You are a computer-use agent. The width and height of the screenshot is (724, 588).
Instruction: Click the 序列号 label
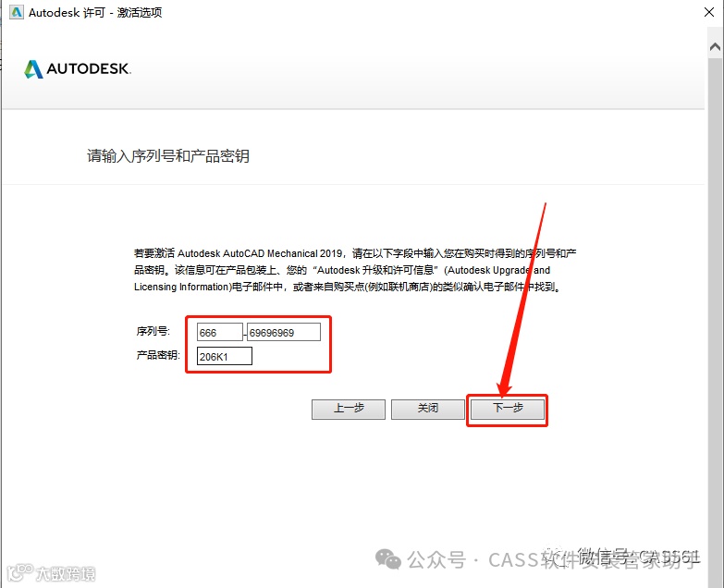point(153,331)
